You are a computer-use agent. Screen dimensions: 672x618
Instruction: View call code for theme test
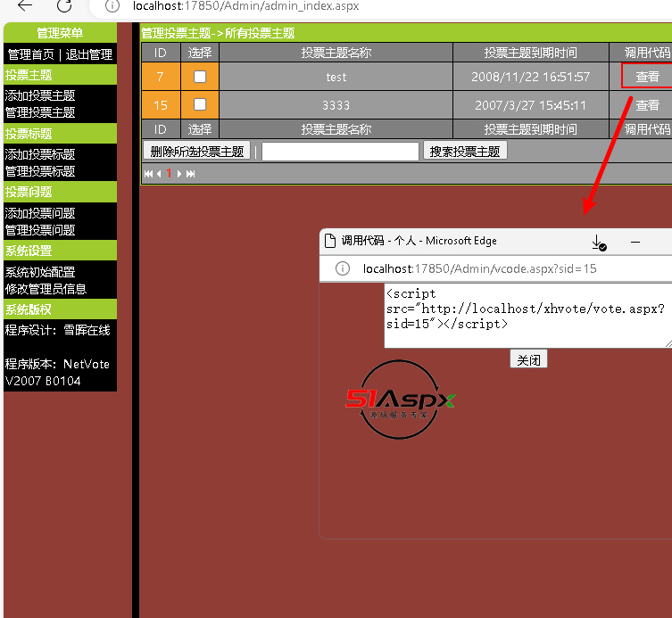[x=647, y=77]
